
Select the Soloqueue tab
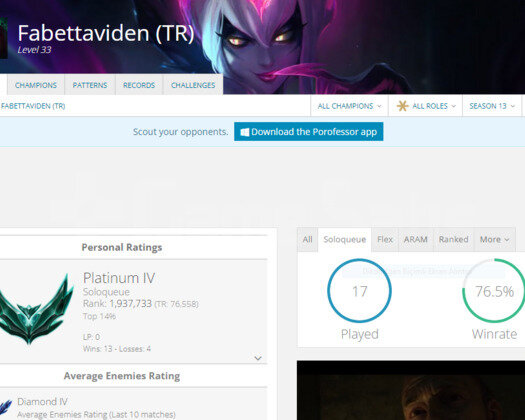345,239
